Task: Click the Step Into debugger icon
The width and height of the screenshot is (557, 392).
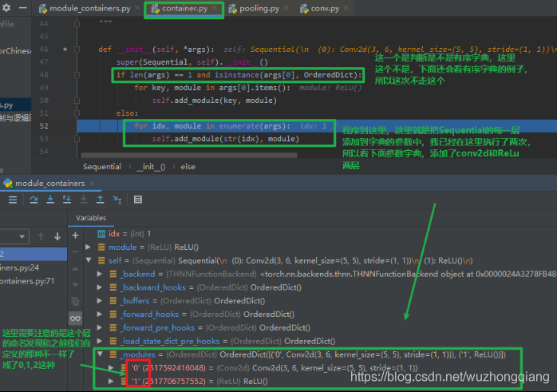Action: 50,200
